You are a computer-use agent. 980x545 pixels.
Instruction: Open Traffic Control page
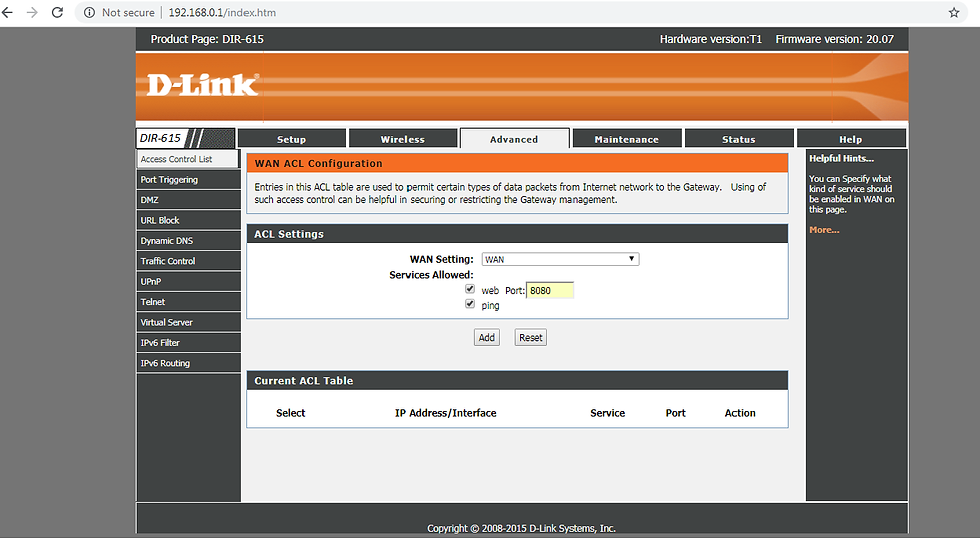click(188, 261)
